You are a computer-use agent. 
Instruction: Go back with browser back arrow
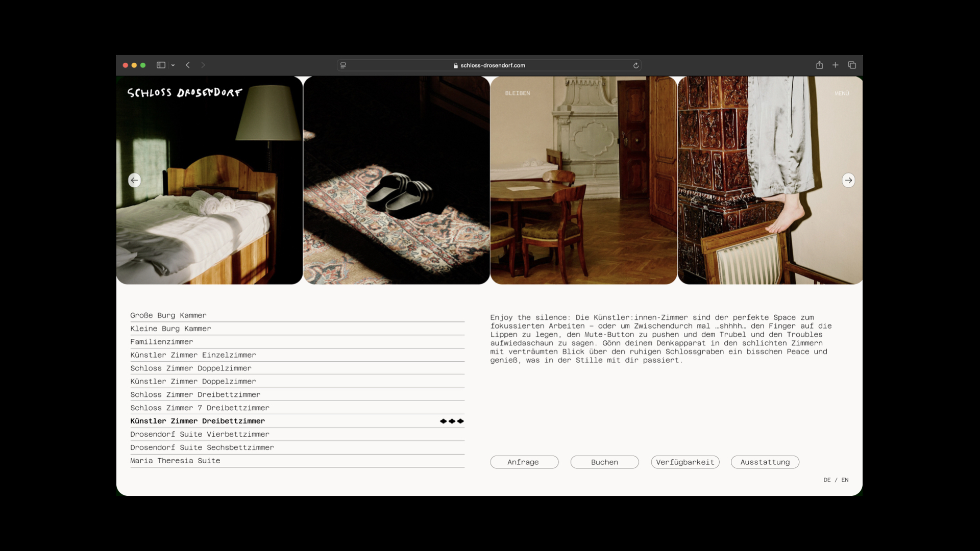point(188,65)
